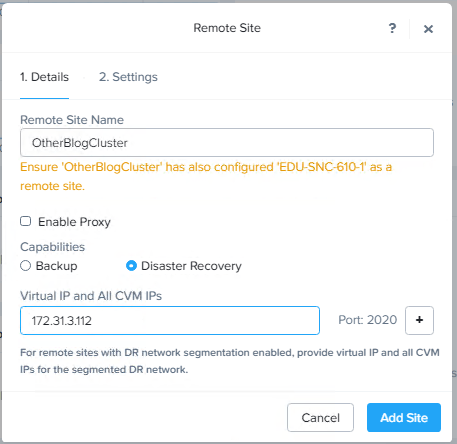This screenshot has width=457, height=444.
Task: Click the Port: 2020 label
Action: (368, 320)
